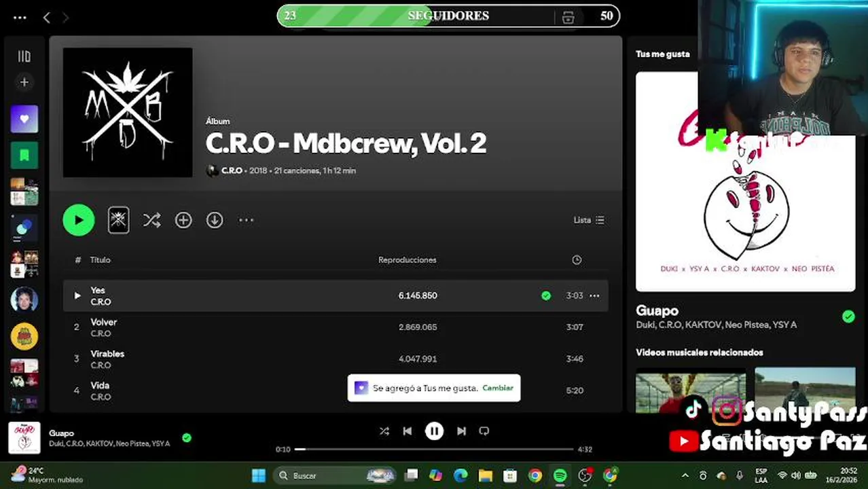Open the sidebar artist with round portrait photo

click(24, 300)
